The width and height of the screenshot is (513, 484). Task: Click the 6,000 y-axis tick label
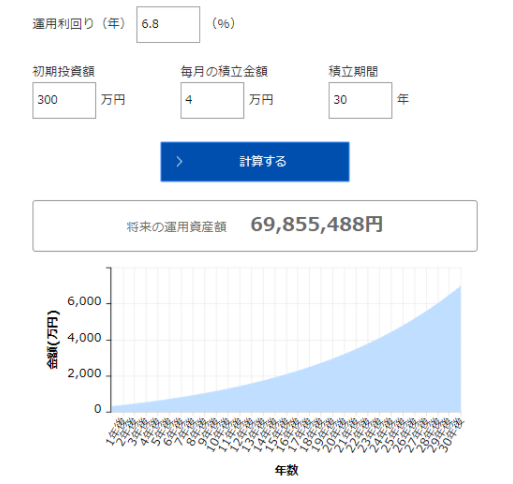point(84,301)
